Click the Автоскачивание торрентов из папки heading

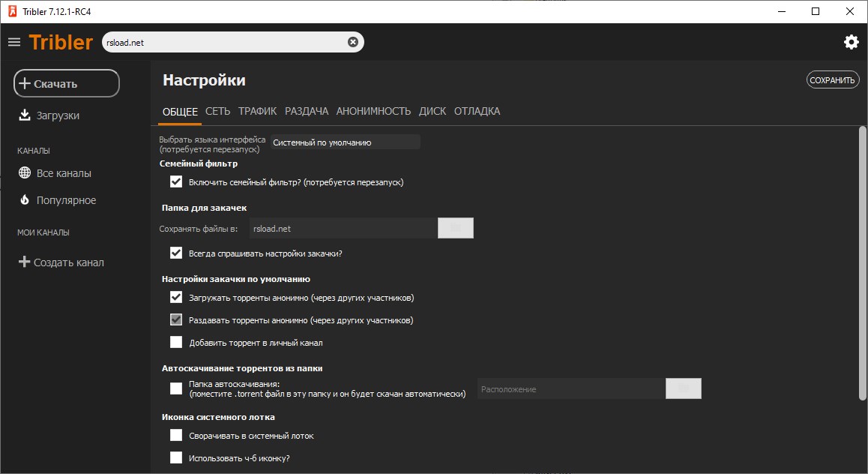(x=242, y=368)
